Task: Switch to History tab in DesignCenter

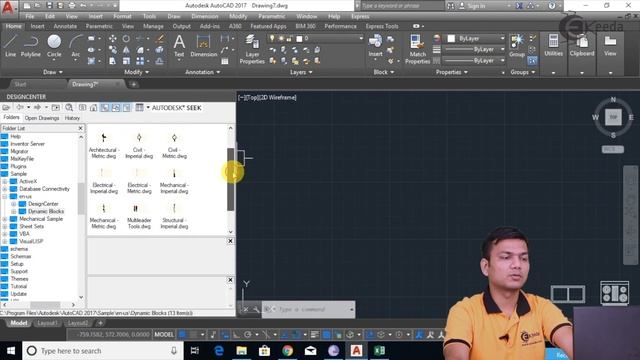Action: [x=72, y=118]
